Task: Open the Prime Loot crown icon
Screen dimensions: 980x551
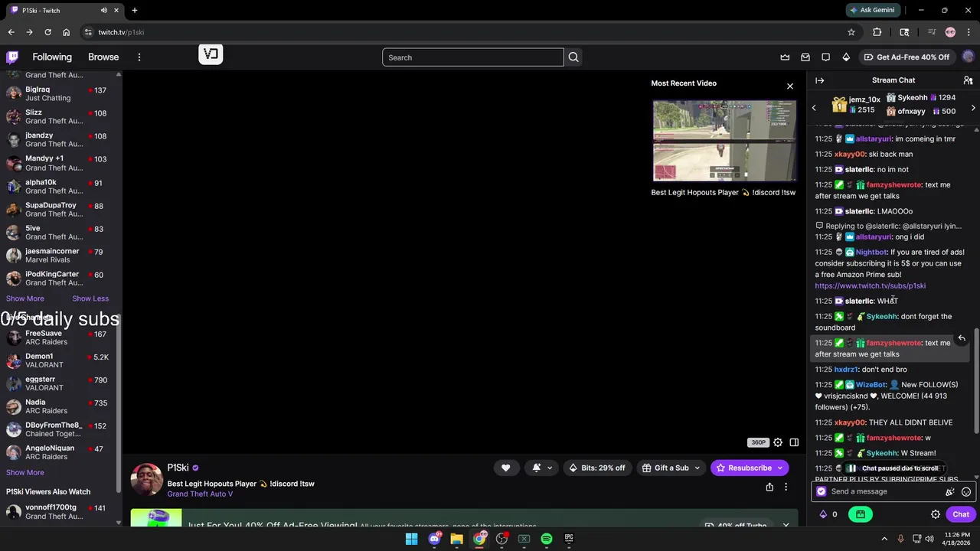Action: (x=785, y=57)
